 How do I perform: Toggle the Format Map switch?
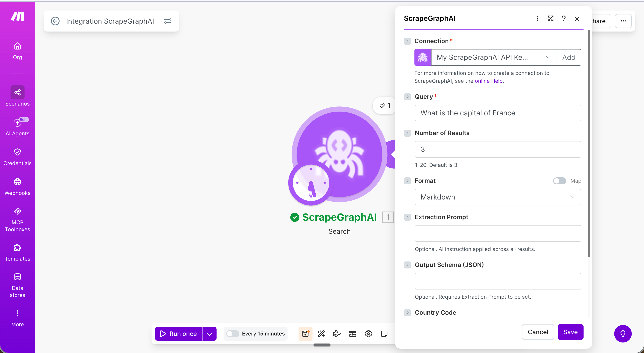pos(559,181)
